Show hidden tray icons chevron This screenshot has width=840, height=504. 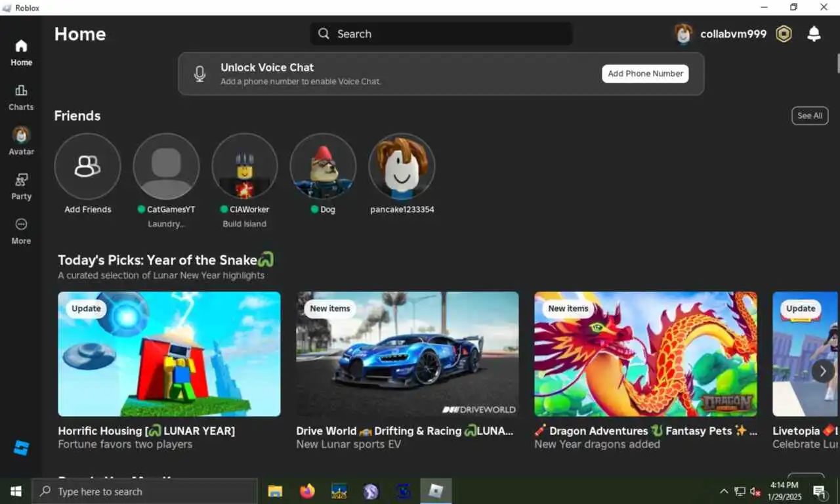click(724, 492)
